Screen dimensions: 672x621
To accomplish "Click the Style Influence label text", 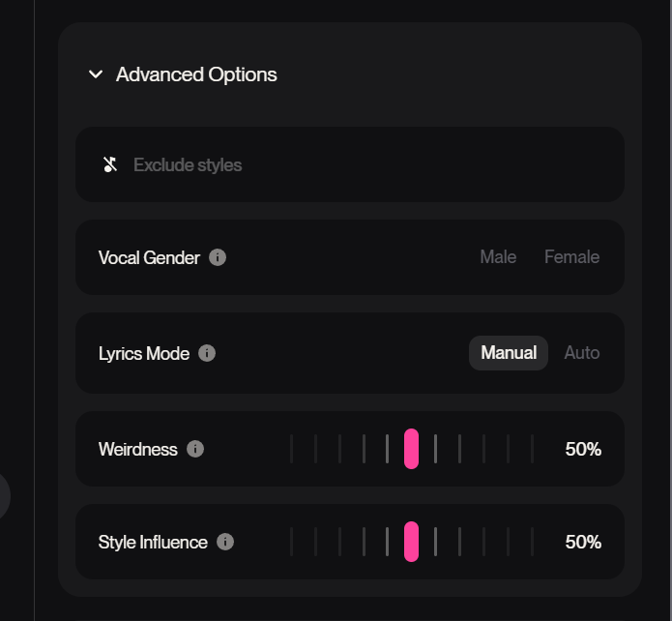I will (x=153, y=542).
